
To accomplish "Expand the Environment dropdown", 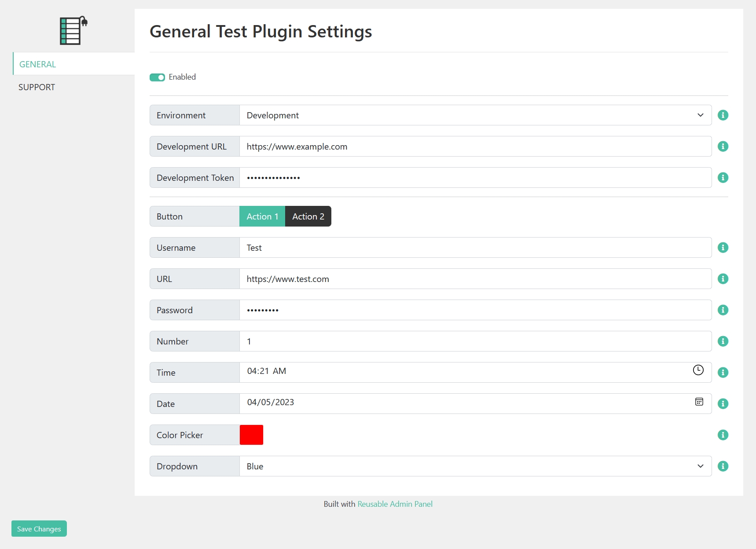I will (475, 115).
